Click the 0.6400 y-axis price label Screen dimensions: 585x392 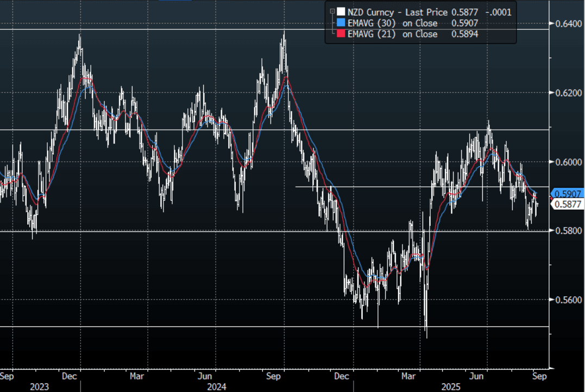click(x=568, y=23)
